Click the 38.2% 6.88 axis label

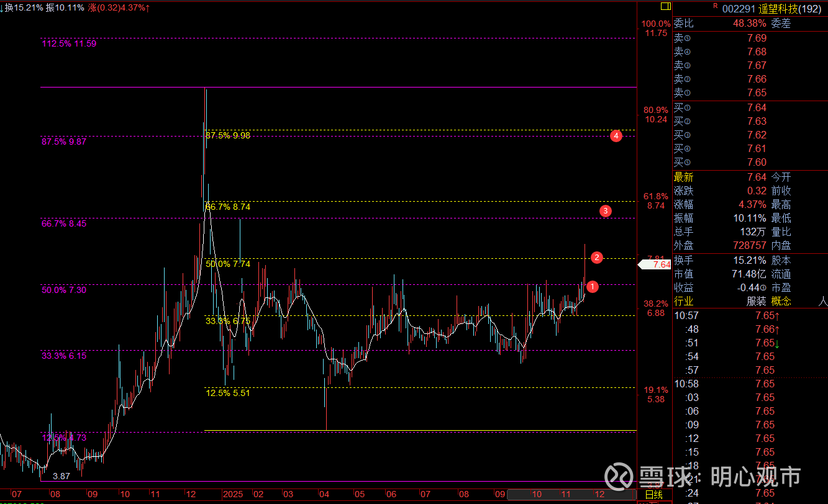[656, 308]
